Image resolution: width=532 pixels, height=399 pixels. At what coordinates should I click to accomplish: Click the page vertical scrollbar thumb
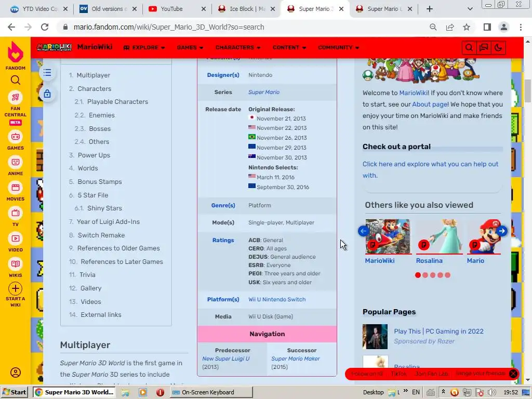pos(528,90)
